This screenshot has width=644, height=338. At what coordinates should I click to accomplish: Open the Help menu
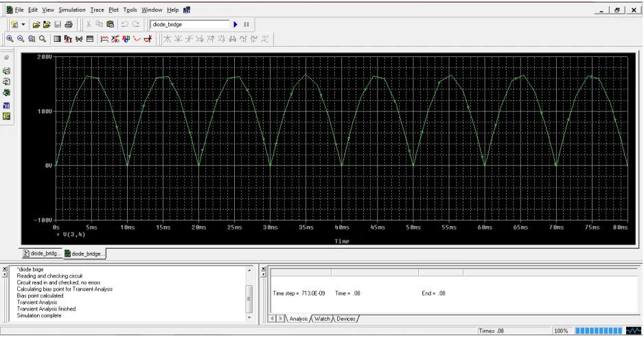[172, 10]
